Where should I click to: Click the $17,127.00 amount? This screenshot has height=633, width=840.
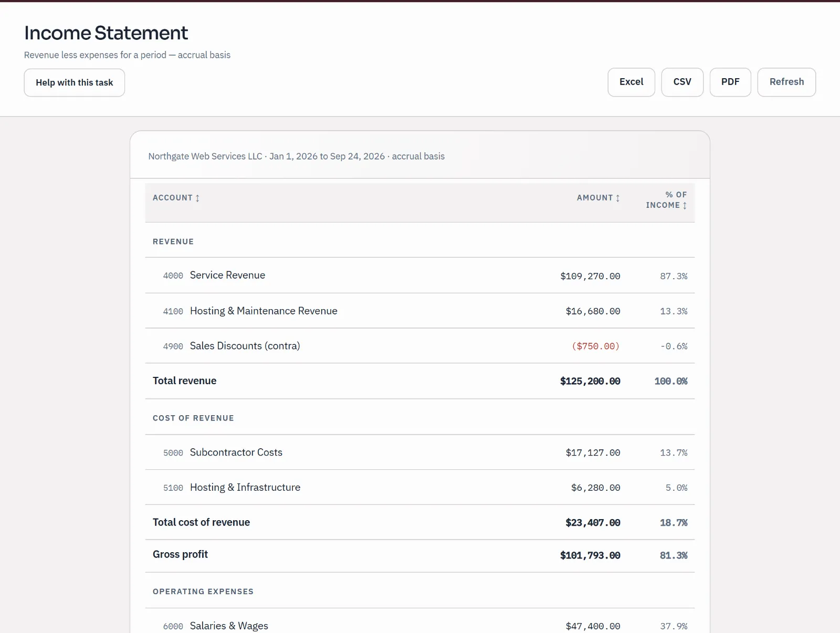pos(593,452)
